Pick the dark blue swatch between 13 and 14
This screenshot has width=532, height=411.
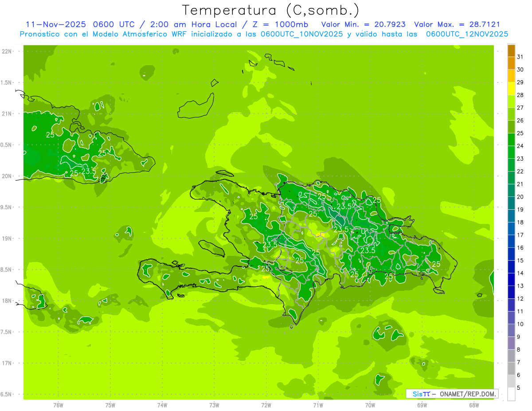[x=511, y=280]
